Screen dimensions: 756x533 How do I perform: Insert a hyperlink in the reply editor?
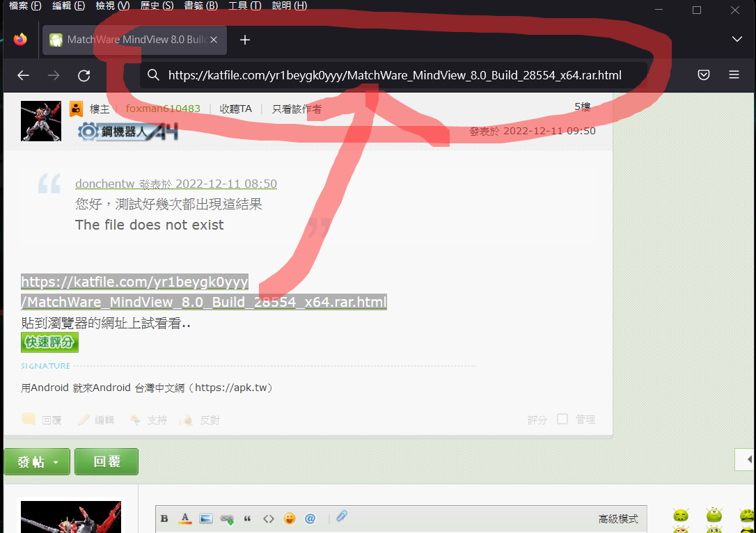[227, 519]
